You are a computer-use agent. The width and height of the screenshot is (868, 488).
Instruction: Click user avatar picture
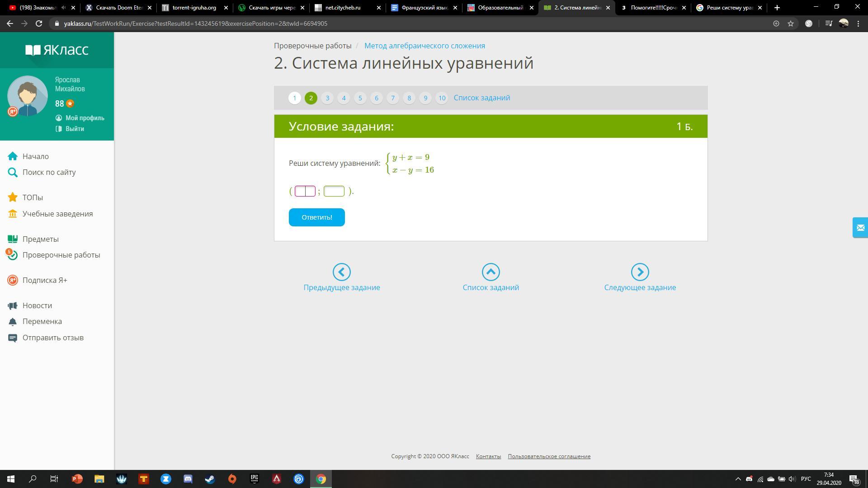point(27,96)
